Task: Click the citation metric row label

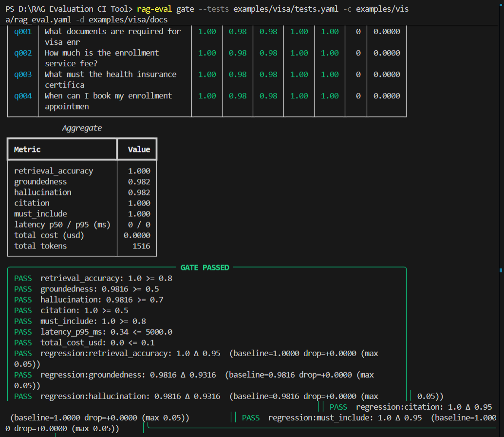Action: click(x=32, y=203)
